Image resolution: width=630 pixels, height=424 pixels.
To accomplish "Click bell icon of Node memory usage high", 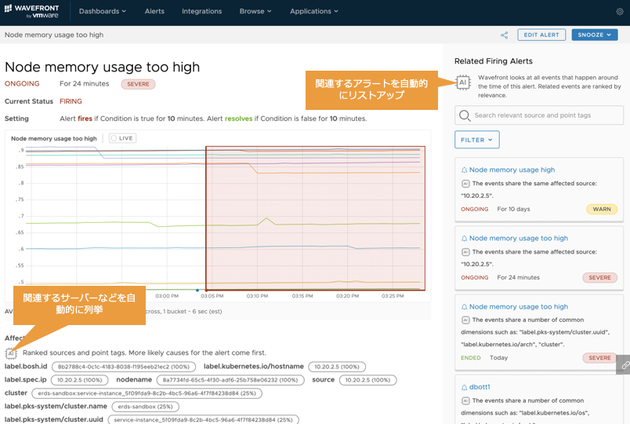I will [x=464, y=170].
